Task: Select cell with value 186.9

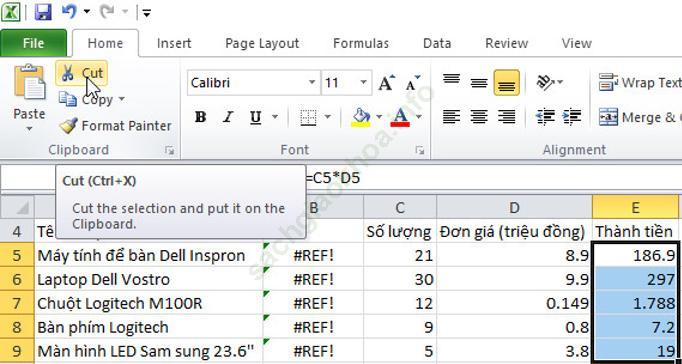Action: (634, 255)
